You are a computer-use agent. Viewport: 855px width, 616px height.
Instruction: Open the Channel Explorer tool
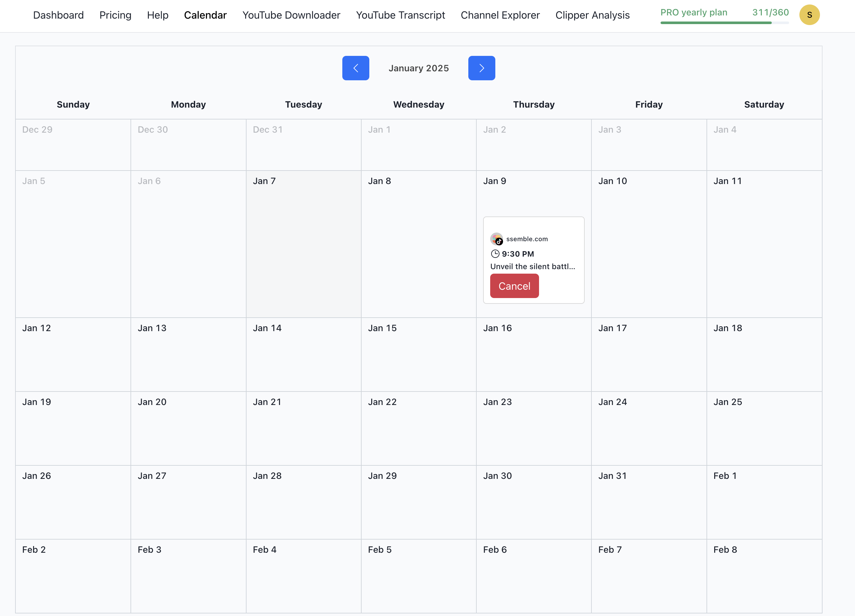point(500,15)
